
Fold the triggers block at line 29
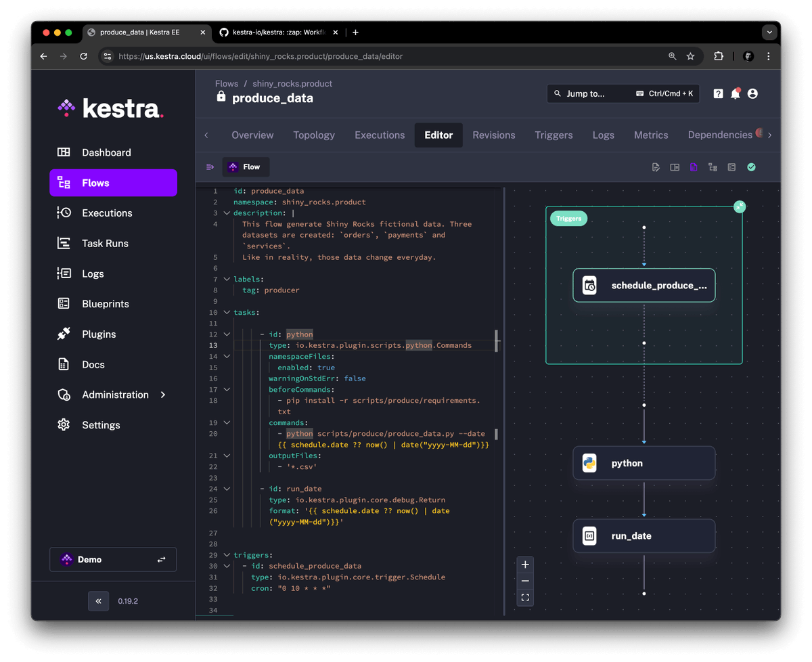pos(227,554)
